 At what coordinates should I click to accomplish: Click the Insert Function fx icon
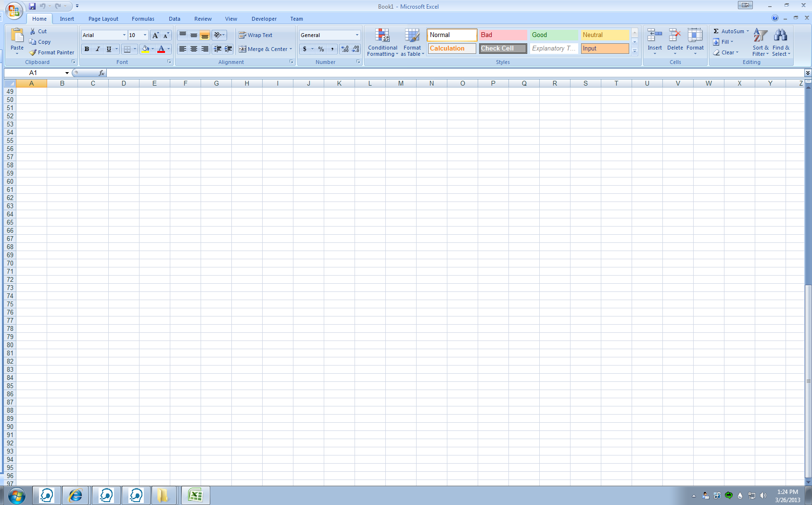coord(101,73)
